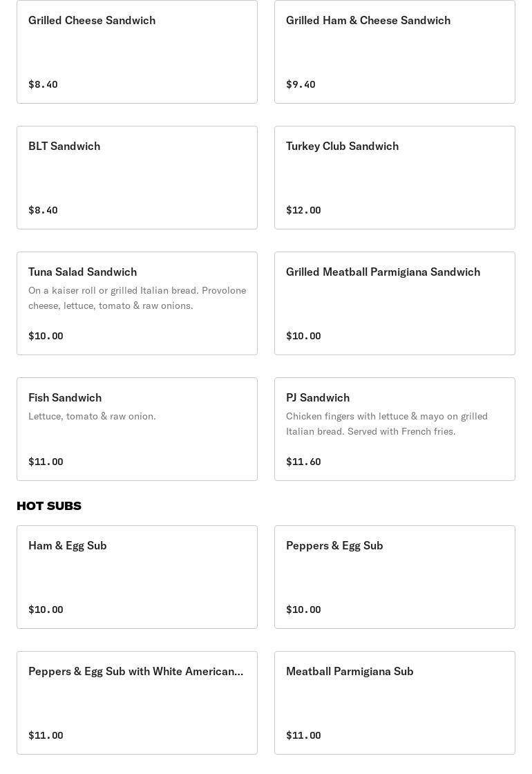Select the Ham & Egg Sub card
Screen dimensions: 532x774
point(137,577)
